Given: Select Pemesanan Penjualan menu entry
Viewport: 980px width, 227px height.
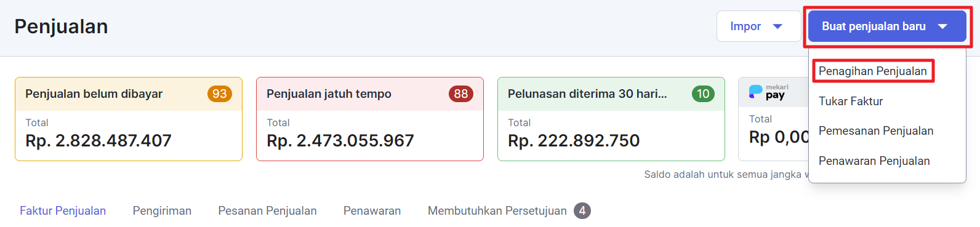Looking at the screenshot, I should click(876, 131).
